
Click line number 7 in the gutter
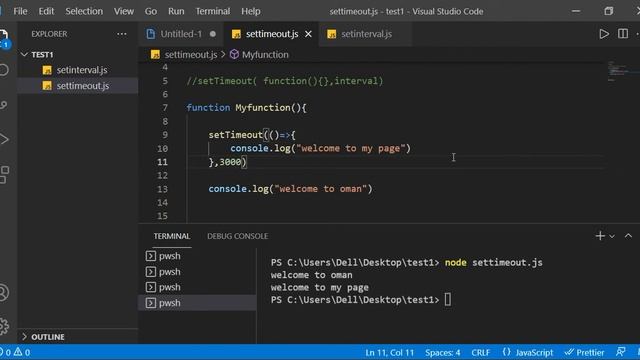(x=165, y=107)
